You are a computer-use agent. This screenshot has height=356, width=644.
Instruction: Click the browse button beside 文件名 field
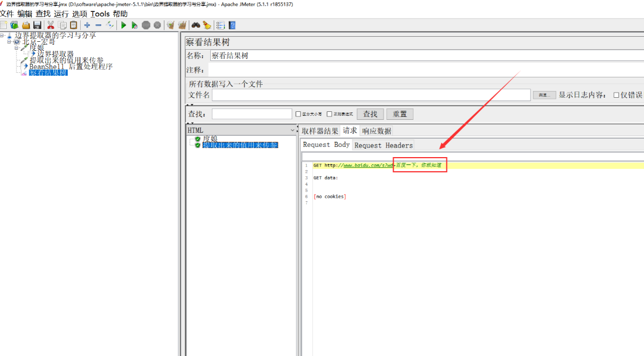(544, 95)
